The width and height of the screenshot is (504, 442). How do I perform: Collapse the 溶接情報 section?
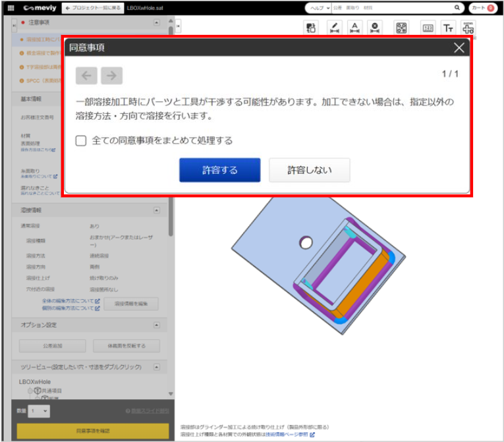coord(156,211)
